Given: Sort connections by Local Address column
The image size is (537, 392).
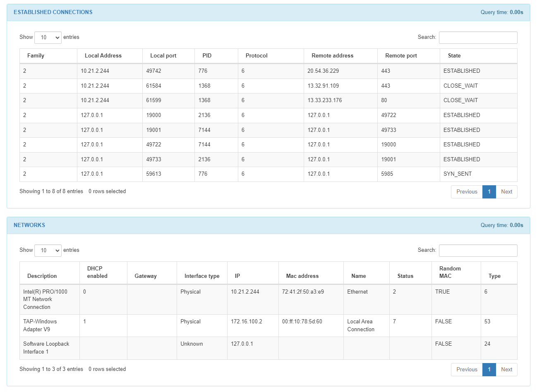Looking at the screenshot, I should [x=103, y=56].
